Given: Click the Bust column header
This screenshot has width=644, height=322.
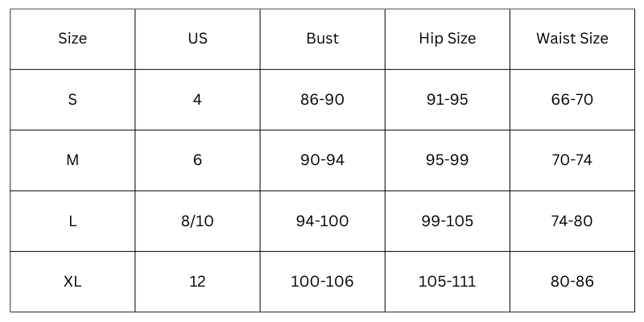Looking at the screenshot, I should click(322, 39).
